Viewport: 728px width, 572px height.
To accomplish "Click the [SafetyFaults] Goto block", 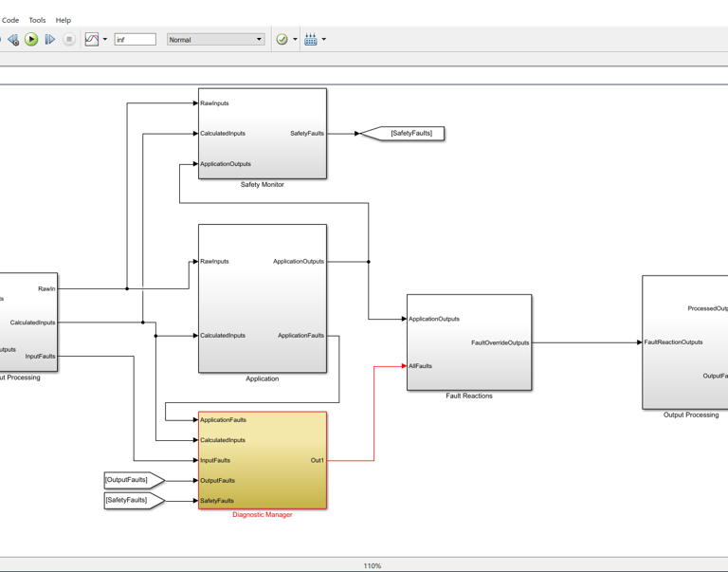I will click(402, 134).
